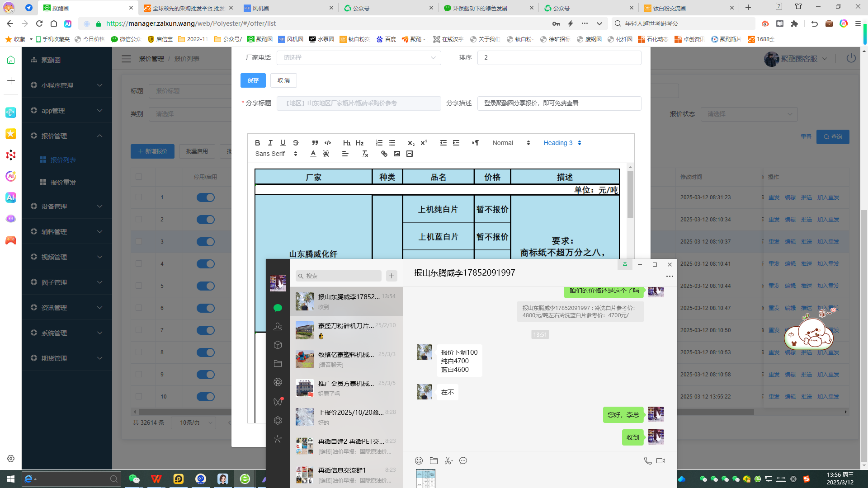This screenshot has height=488, width=868.
Task: Check the checkbox for row 2
Action: coord(139,219)
